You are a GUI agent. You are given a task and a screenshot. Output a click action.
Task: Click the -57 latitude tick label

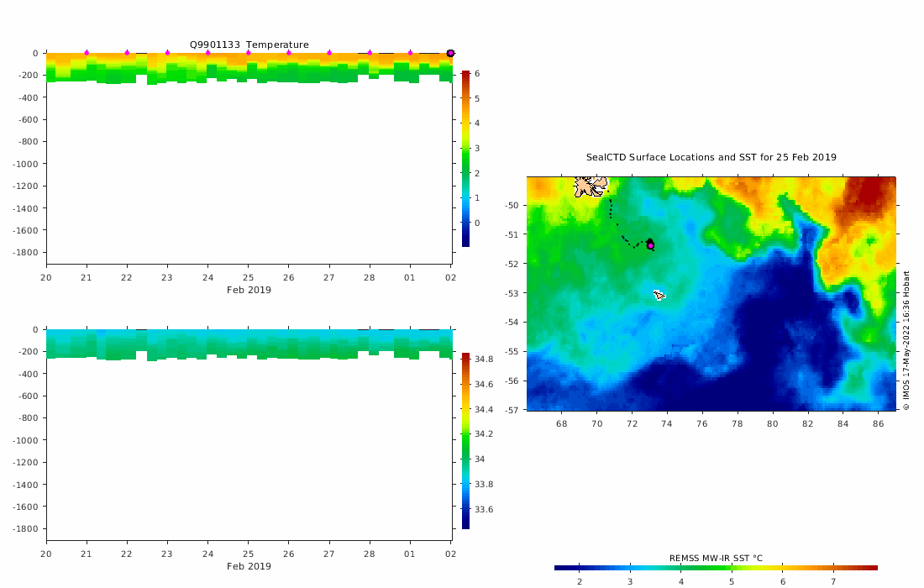click(512, 410)
